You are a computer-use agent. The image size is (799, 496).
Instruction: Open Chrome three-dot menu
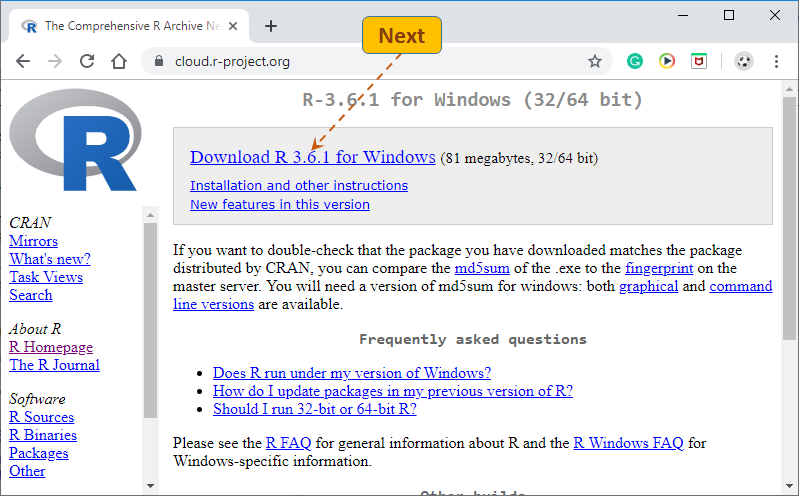point(776,61)
